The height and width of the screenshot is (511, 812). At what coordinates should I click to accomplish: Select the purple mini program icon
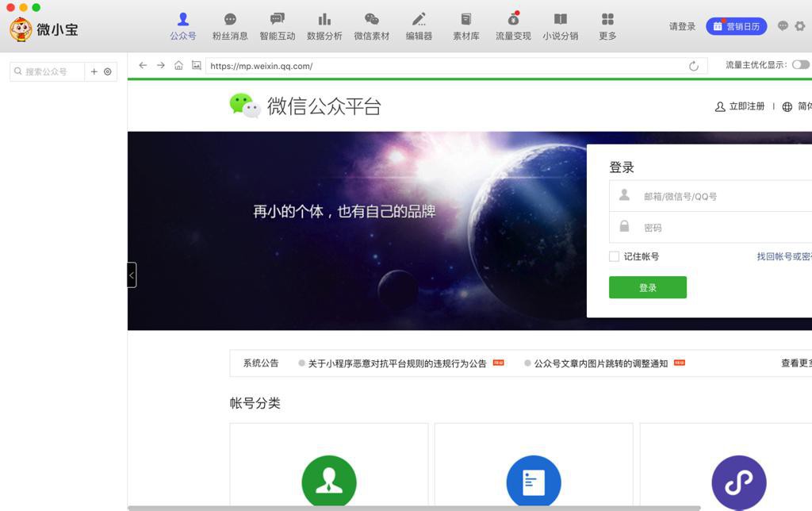(x=739, y=482)
